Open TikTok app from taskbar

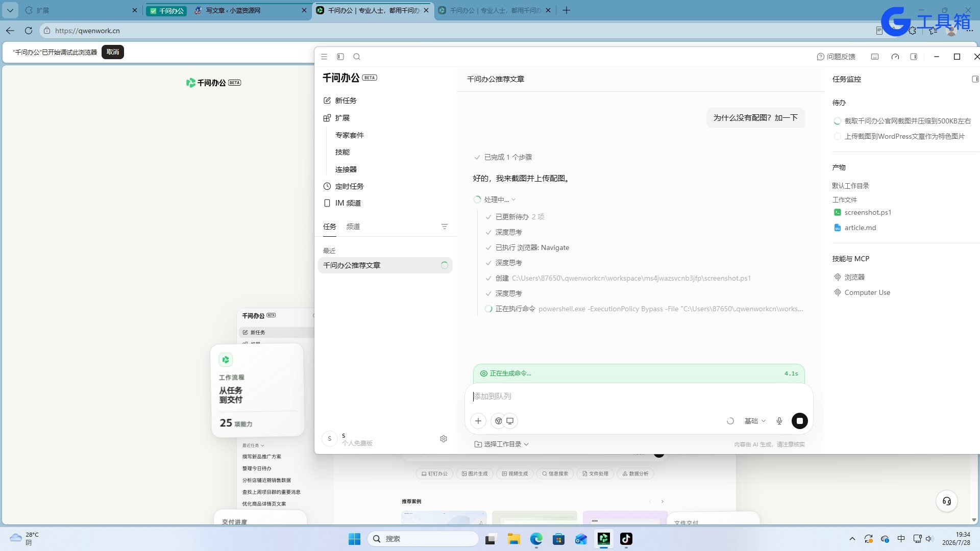(x=626, y=539)
